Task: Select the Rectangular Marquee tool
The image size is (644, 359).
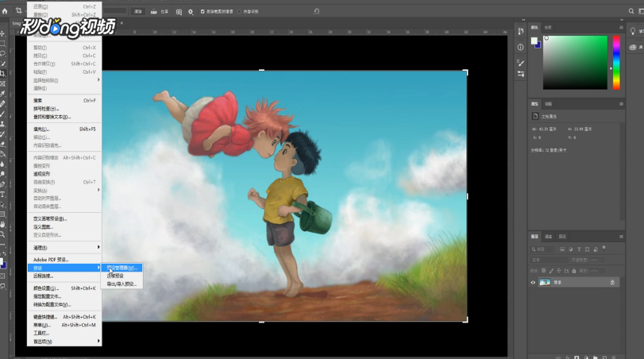Action: 2,43
